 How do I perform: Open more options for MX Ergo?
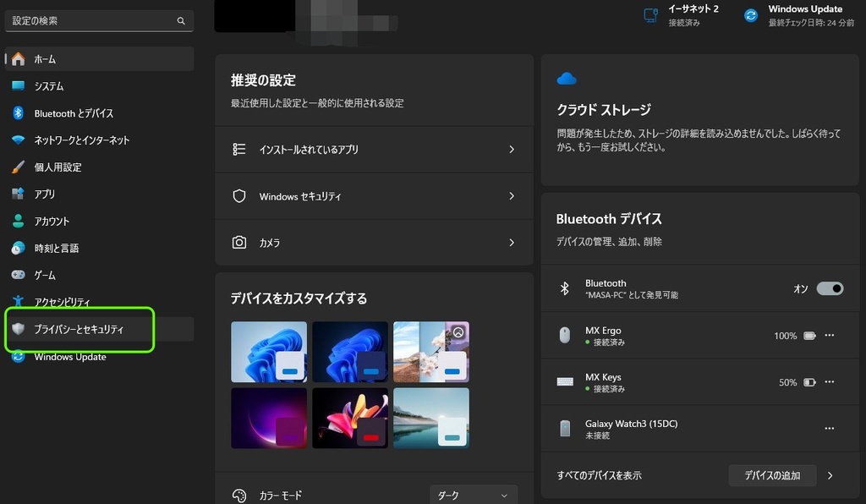(x=830, y=335)
